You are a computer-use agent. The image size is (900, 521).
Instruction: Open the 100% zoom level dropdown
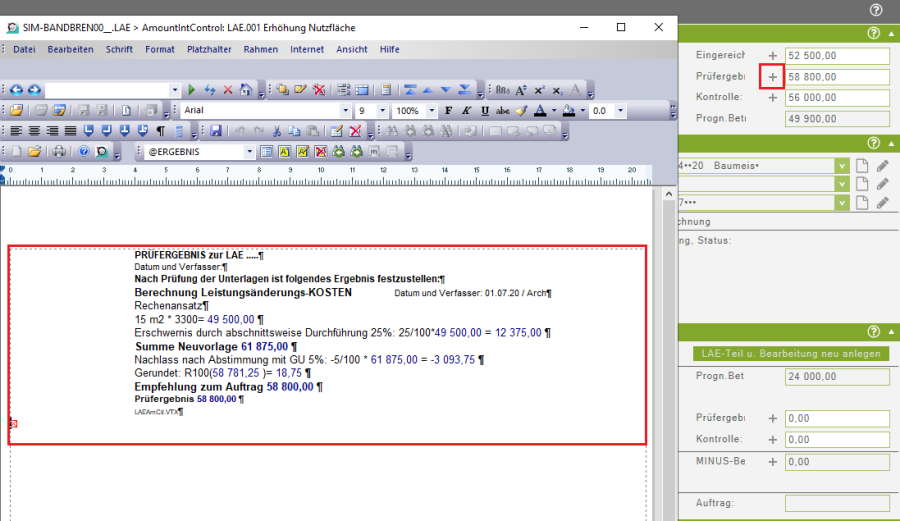click(x=431, y=110)
